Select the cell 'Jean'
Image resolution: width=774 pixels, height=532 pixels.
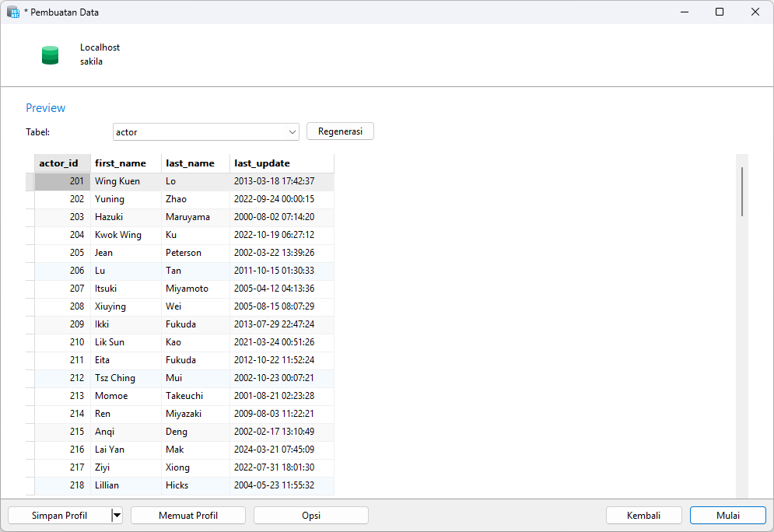[x=126, y=253]
